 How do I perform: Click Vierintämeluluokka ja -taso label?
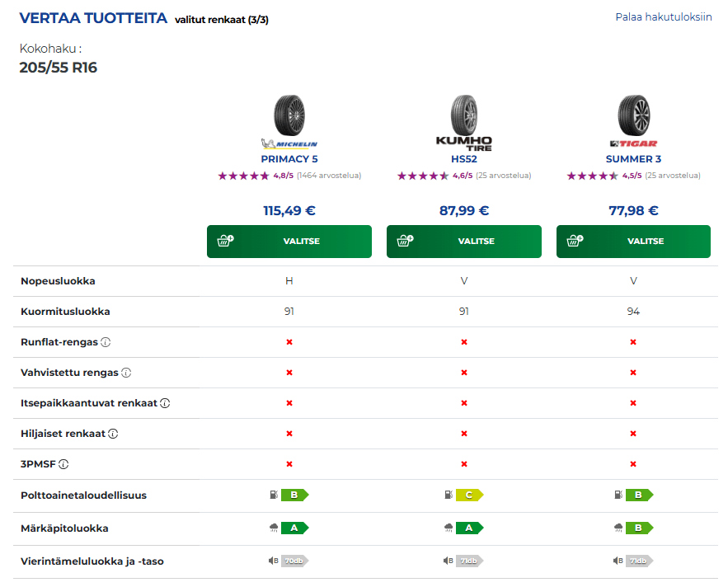[x=92, y=561]
